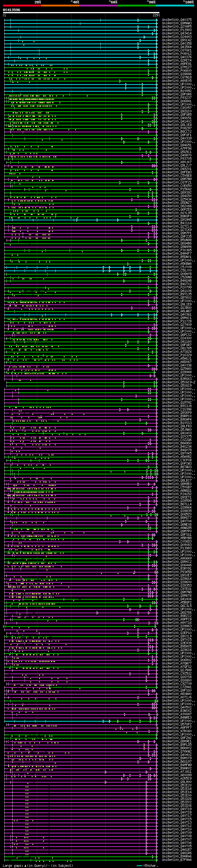
Task: Click the UniRef100_Q4VT12 label
Action: tap(177, 826)
